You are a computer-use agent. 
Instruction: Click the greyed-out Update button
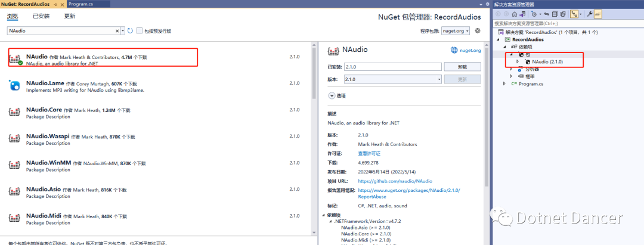(x=462, y=79)
